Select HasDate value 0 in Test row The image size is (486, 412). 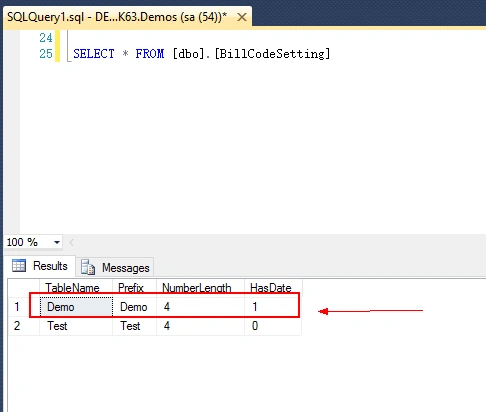(273, 326)
